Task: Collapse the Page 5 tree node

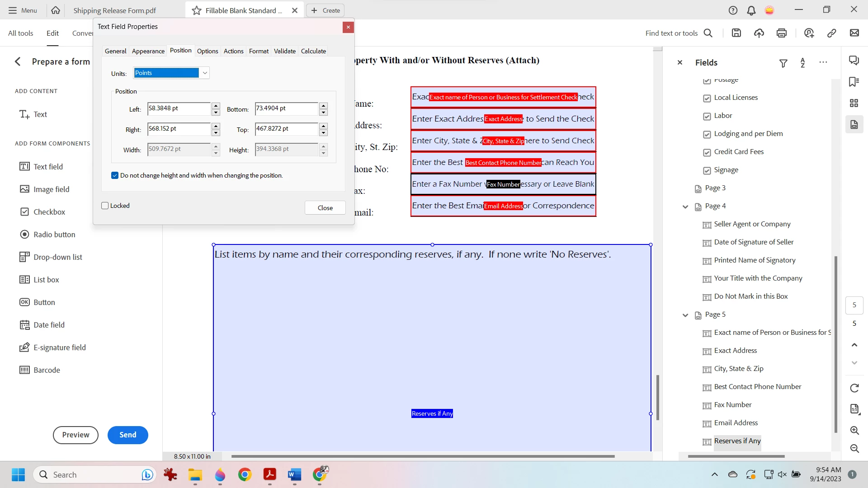Action: coord(685,315)
